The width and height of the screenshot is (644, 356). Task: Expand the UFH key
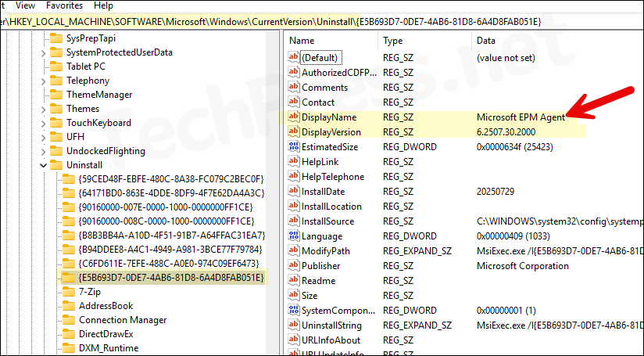pos(44,137)
